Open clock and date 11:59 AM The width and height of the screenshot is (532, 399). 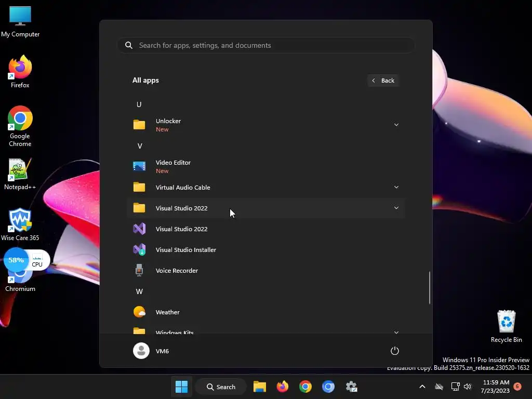[x=495, y=387]
